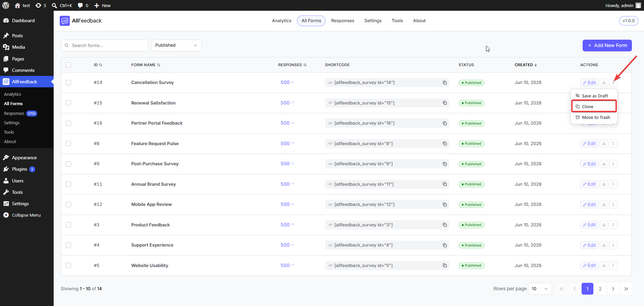Edit the Partner Portal Feedback... no, Edit Post-Purchase Survey
Screen dimensions: 644x306
(589, 164)
